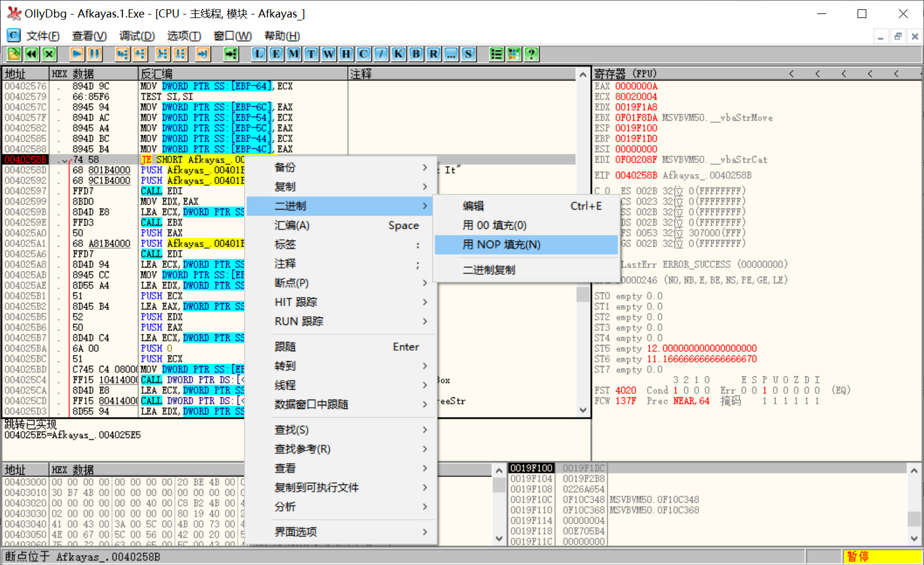Open Executable modules with E icon
This screenshot has height=565, width=924.
click(276, 54)
